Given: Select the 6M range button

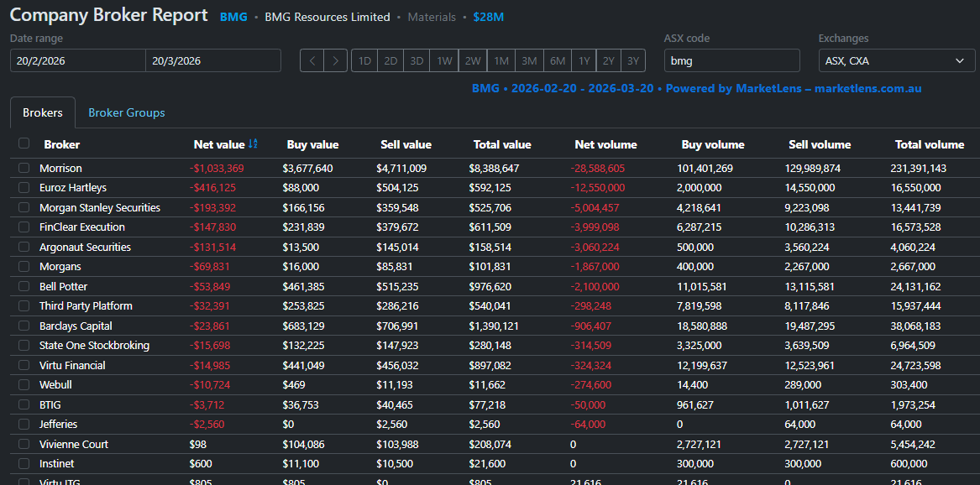Looking at the screenshot, I should click(x=558, y=60).
